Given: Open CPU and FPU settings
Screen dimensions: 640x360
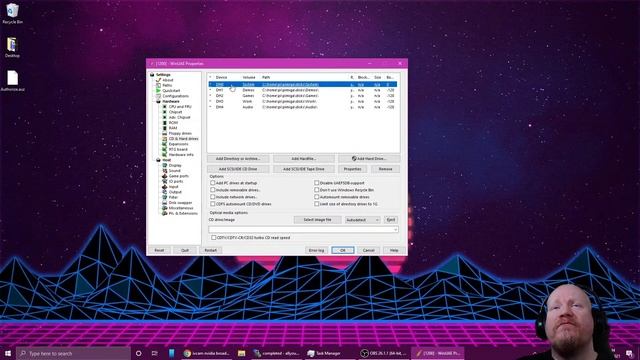Looking at the screenshot, I should point(180,107).
